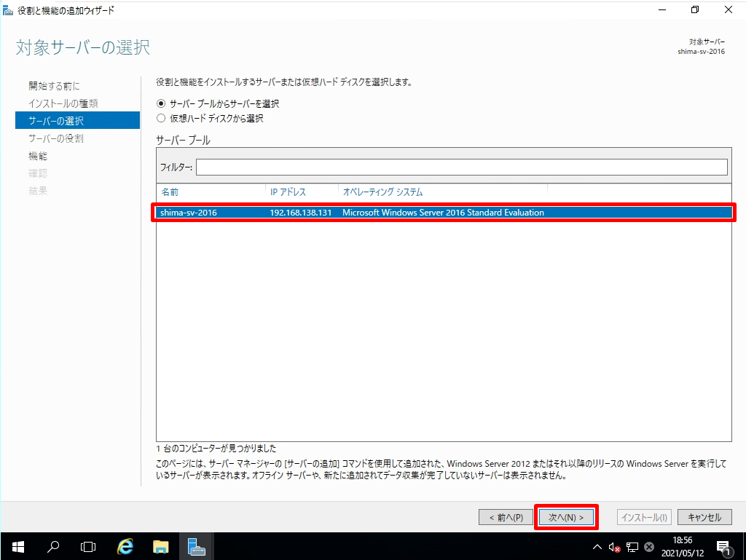Click the muted volume tray icon

pyautogui.click(x=614, y=547)
